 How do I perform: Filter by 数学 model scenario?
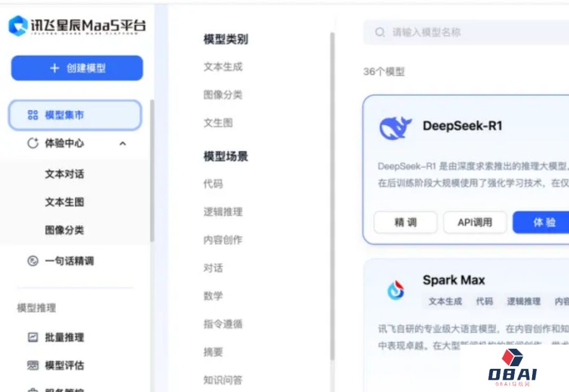[x=213, y=296]
